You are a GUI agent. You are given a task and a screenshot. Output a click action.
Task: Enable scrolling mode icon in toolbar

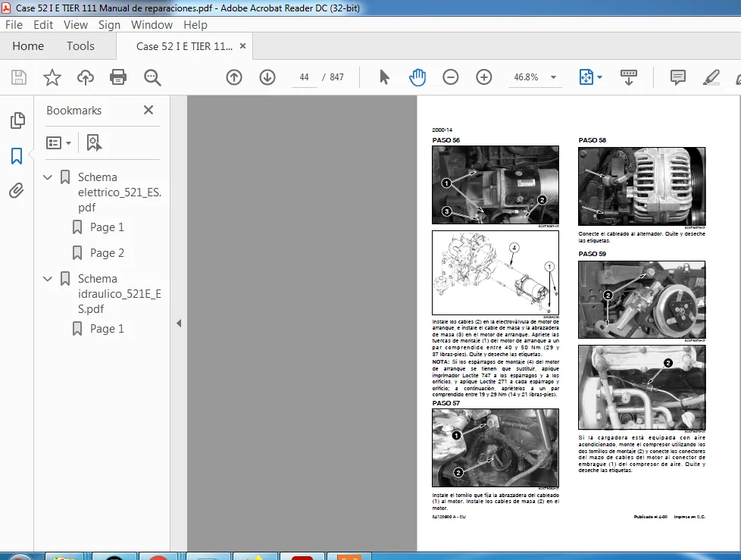[x=629, y=77]
